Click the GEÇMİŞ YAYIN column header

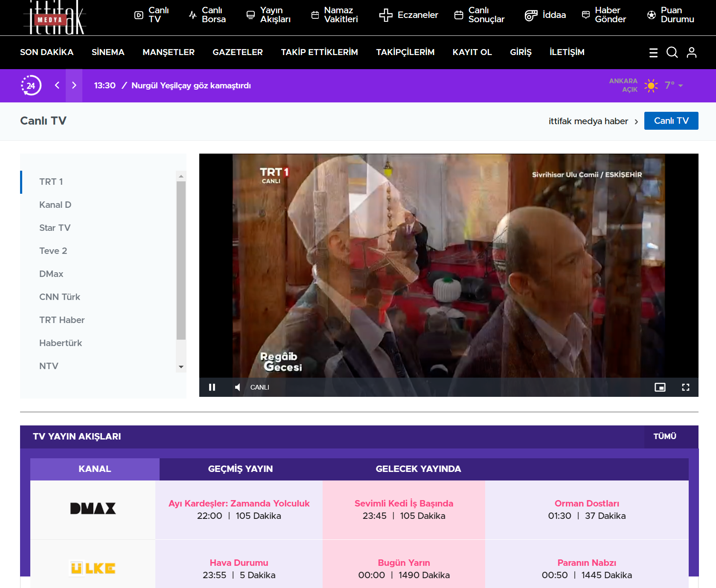click(240, 469)
